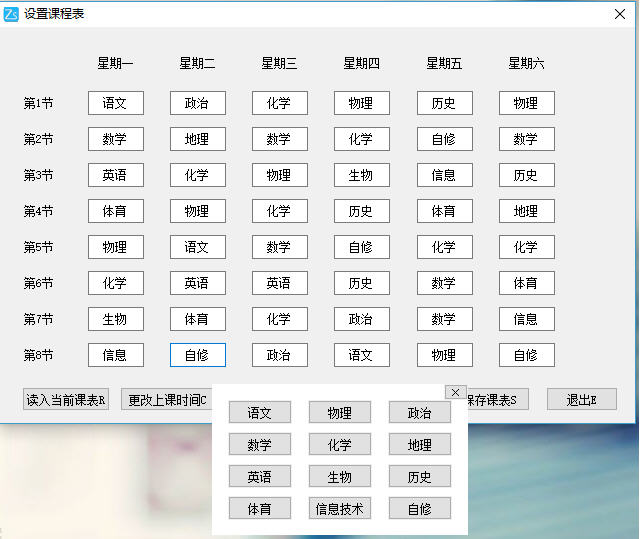Select the 星期六 第4节 地理 cell
The image size is (640, 539).
click(526, 211)
